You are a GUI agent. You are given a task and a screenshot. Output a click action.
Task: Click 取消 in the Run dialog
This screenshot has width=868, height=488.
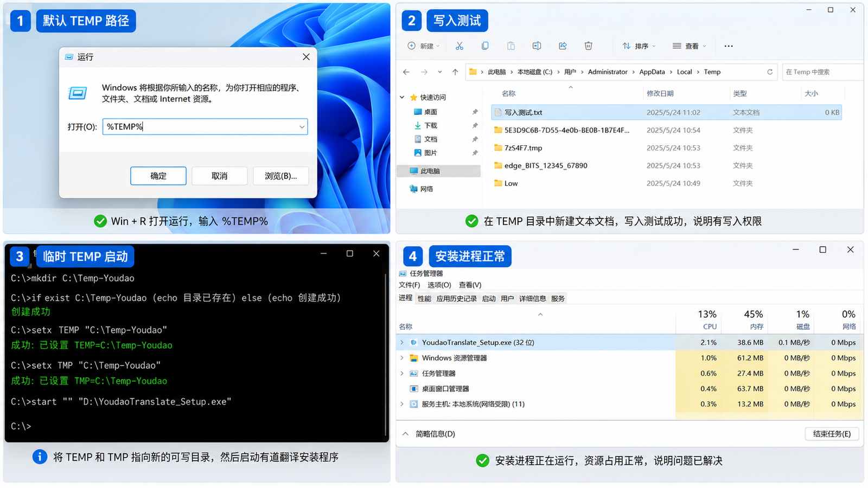pyautogui.click(x=220, y=176)
